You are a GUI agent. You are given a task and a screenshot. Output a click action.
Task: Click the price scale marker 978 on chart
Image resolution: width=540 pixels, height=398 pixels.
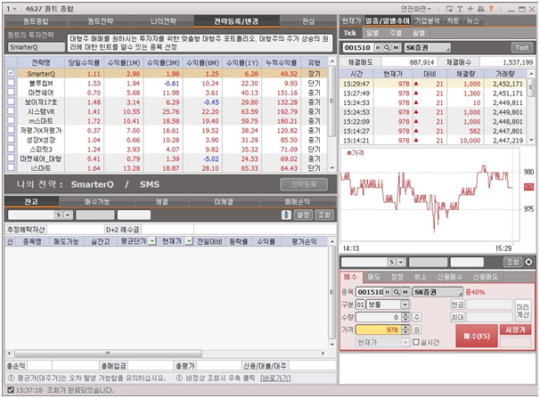[529, 187]
